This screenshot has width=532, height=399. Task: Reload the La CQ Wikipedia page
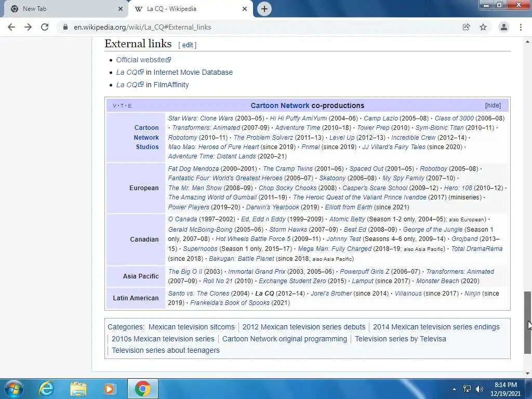[x=45, y=27]
